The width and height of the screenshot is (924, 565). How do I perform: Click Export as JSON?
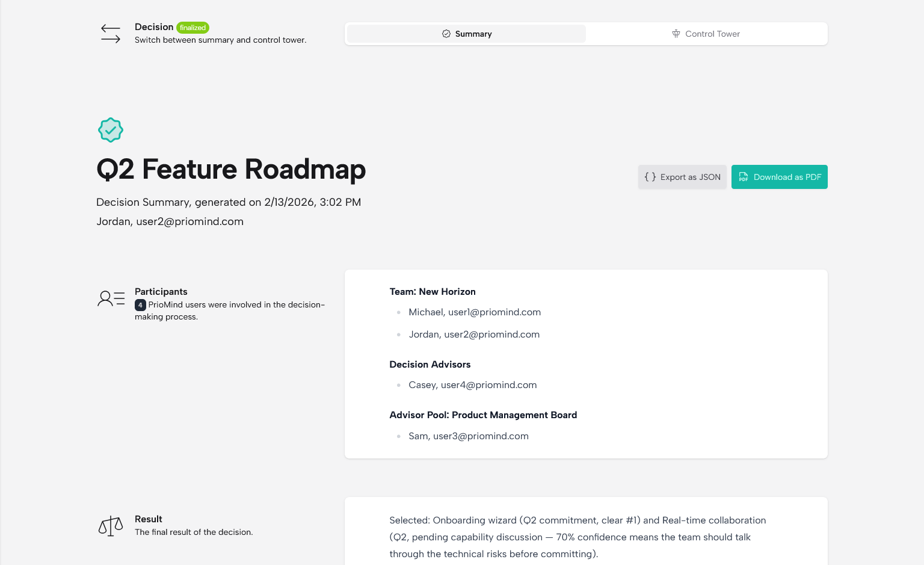pos(682,177)
